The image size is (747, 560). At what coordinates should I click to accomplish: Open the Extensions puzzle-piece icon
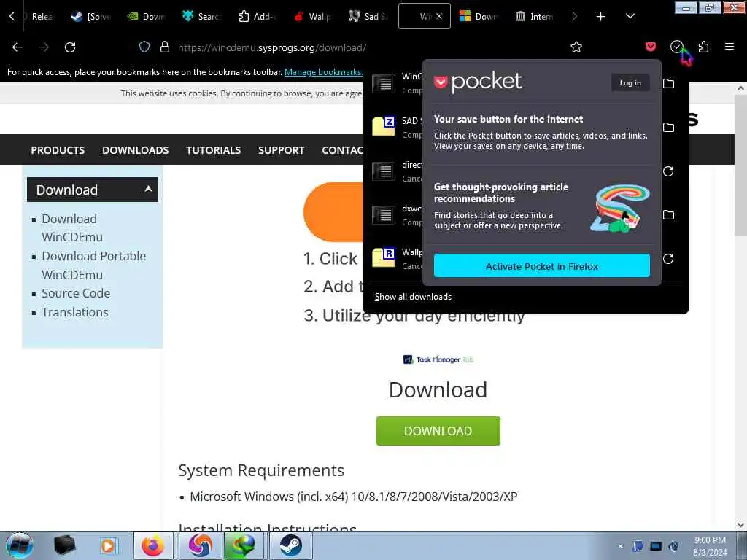click(x=703, y=47)
